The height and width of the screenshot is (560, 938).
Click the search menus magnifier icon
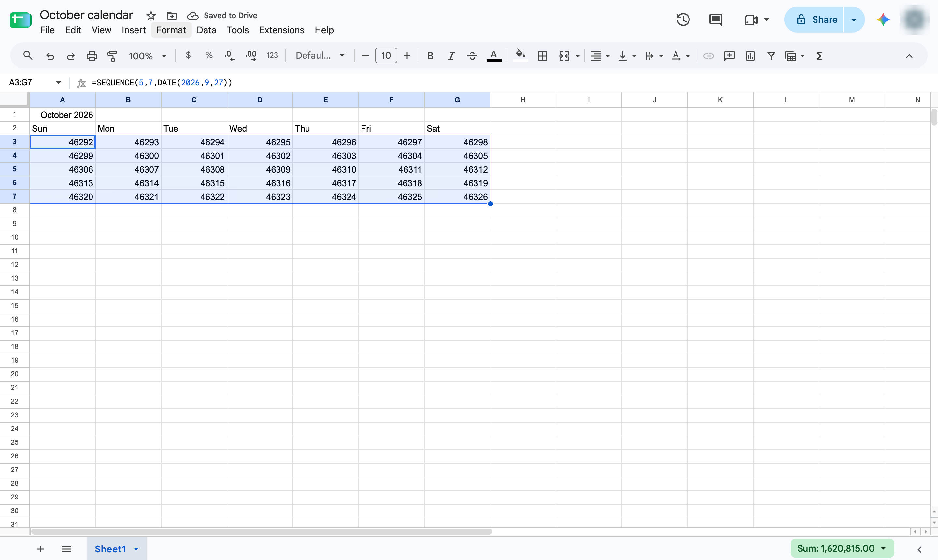tap(28, 56)
